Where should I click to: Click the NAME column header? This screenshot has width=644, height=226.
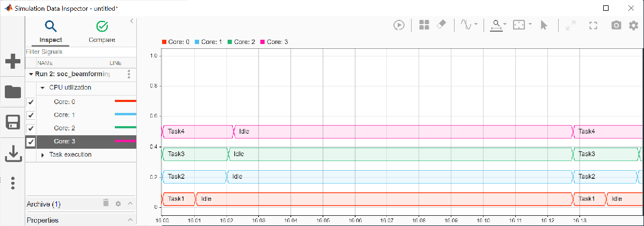coord(45,63)
